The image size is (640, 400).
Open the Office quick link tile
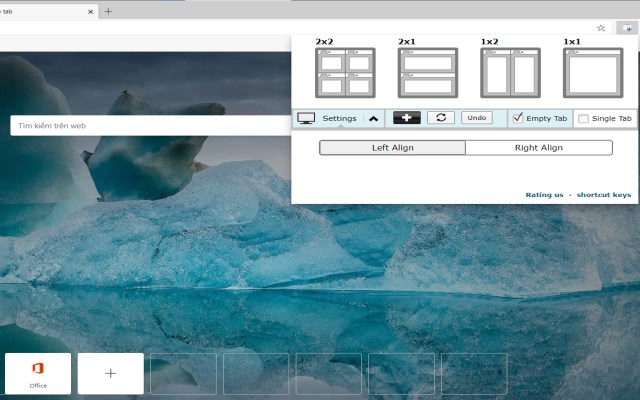(x=38, y=373)
